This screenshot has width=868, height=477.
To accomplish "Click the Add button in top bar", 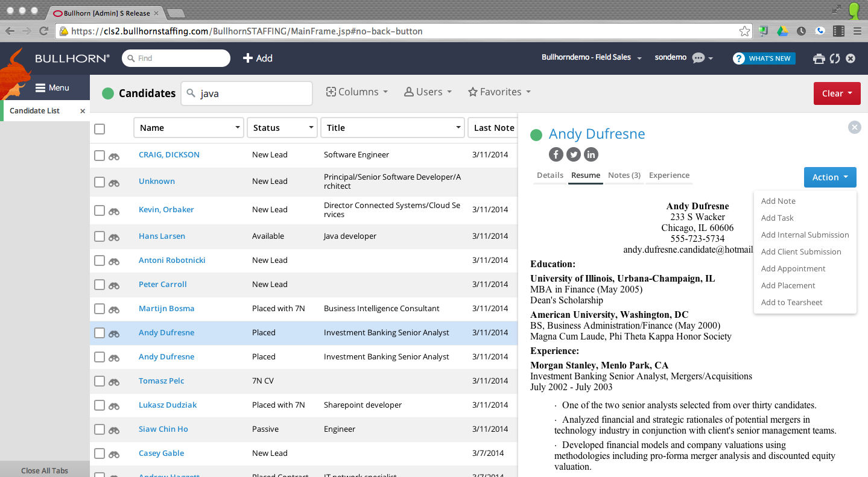I will [258, 58].
